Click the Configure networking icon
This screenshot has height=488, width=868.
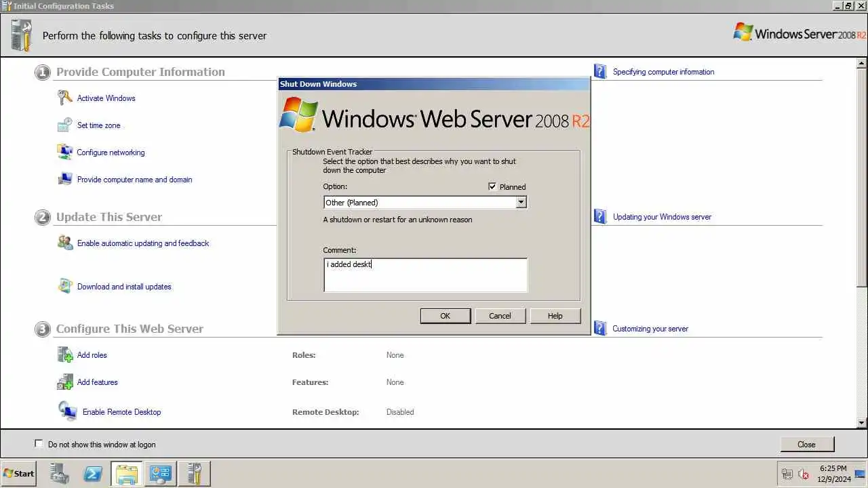coord(64,152)
